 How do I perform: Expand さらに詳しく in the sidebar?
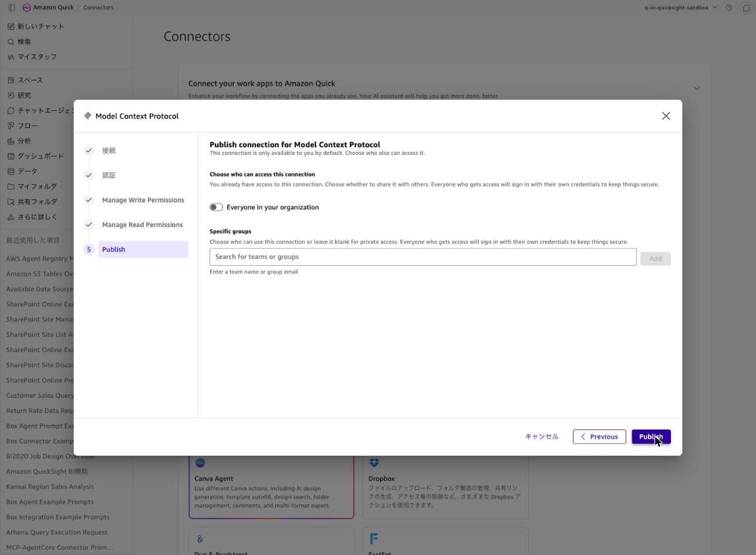pyautogui.click(x=32, y=217)
